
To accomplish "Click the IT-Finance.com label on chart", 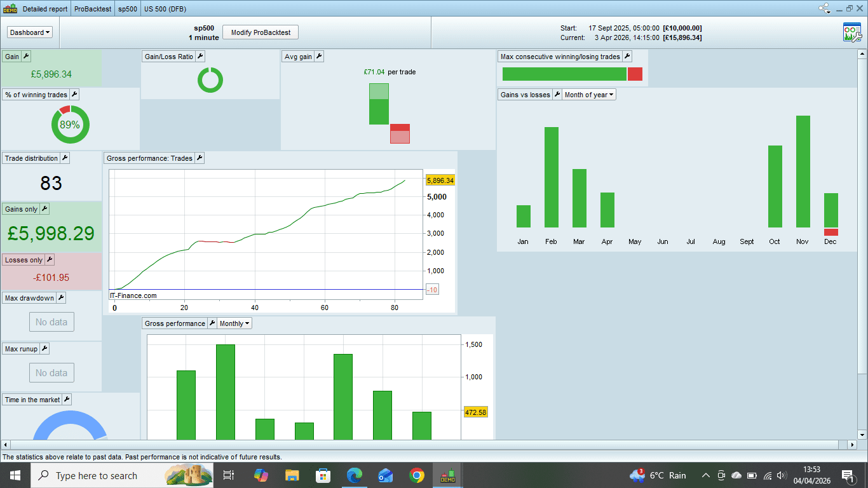I will tap(133, 295).
